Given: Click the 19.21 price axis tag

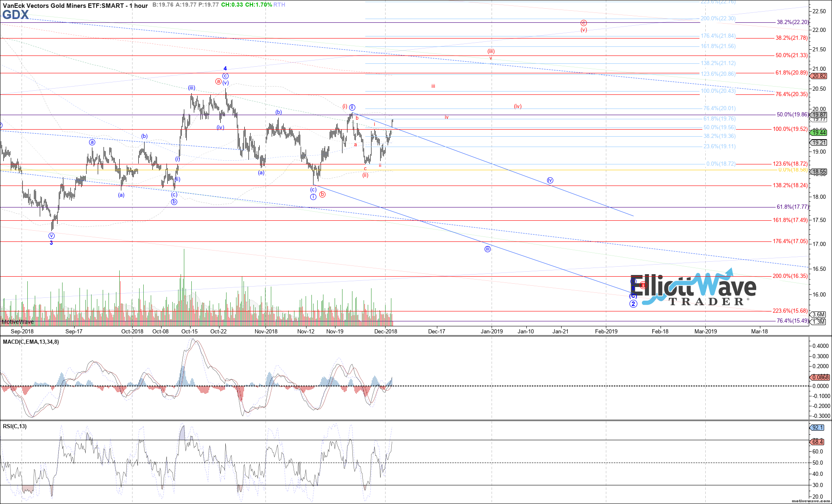Looking at the screenshot, I should (819, 142).
